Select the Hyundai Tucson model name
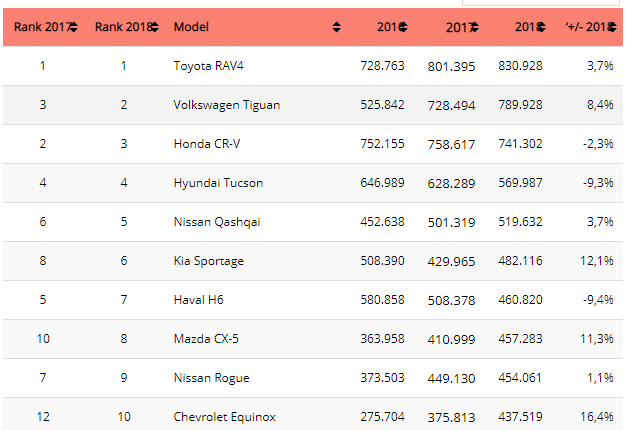The image size is (626, 430). (x=218, y=183)
